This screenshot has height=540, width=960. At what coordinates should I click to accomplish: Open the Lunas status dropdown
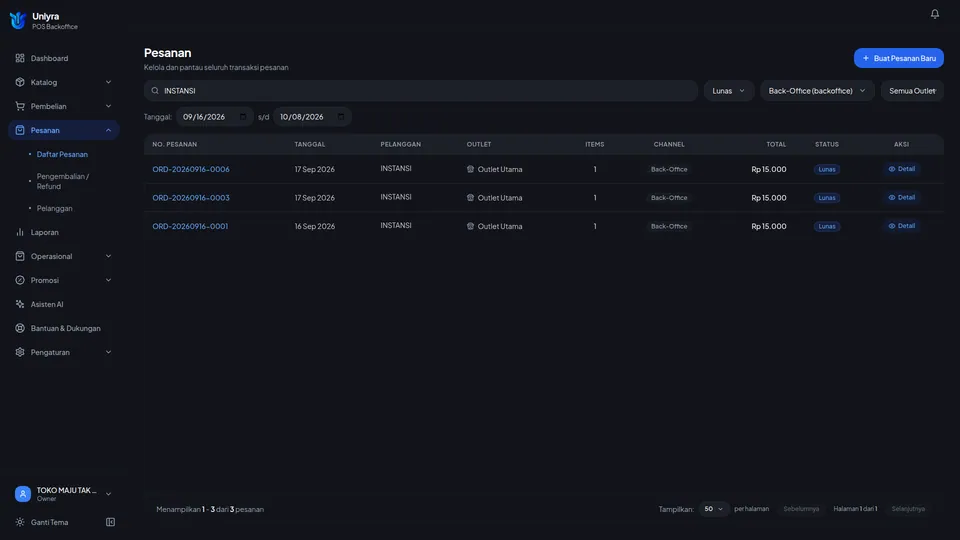pyautogui.click(x=729, y=91)
